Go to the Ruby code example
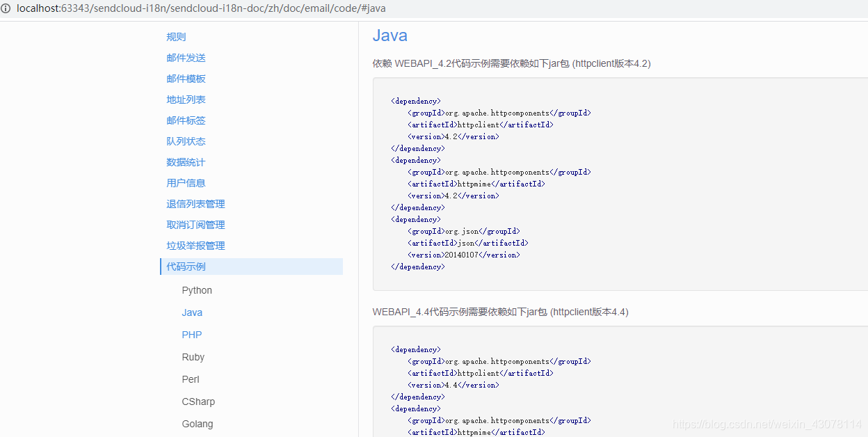Viewport: 868px width, 437px height. tap(193, 357)
